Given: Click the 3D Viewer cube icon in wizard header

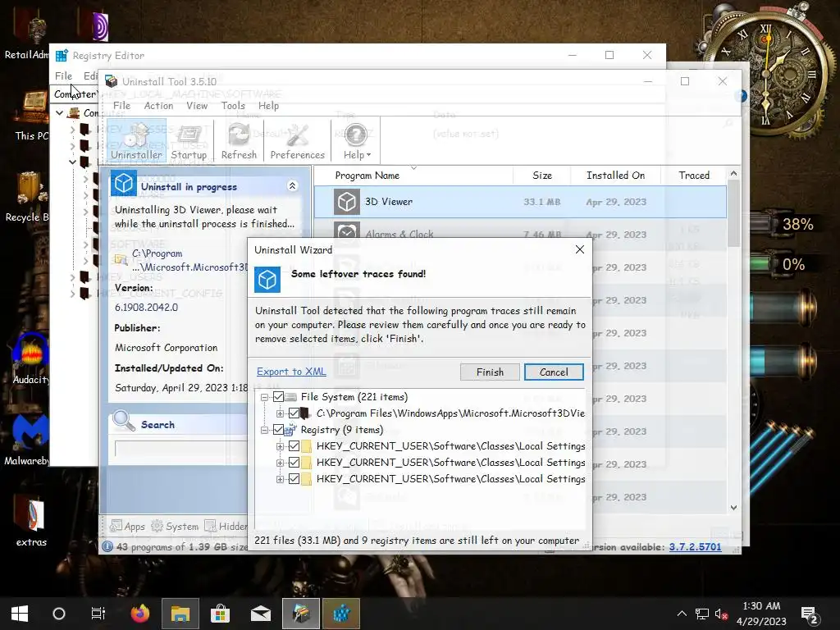Looking at the screenshot, I should pyautogui.click(x=267, y=279).
